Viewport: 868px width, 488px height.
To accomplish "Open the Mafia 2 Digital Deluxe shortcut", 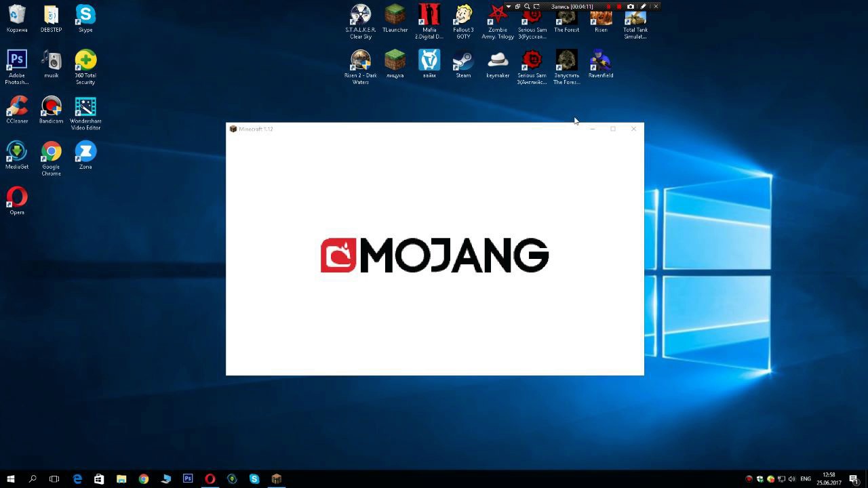I will 429,21.
